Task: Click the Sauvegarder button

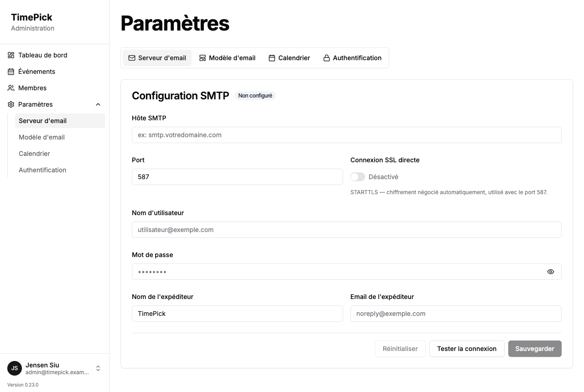Action: 535,349
